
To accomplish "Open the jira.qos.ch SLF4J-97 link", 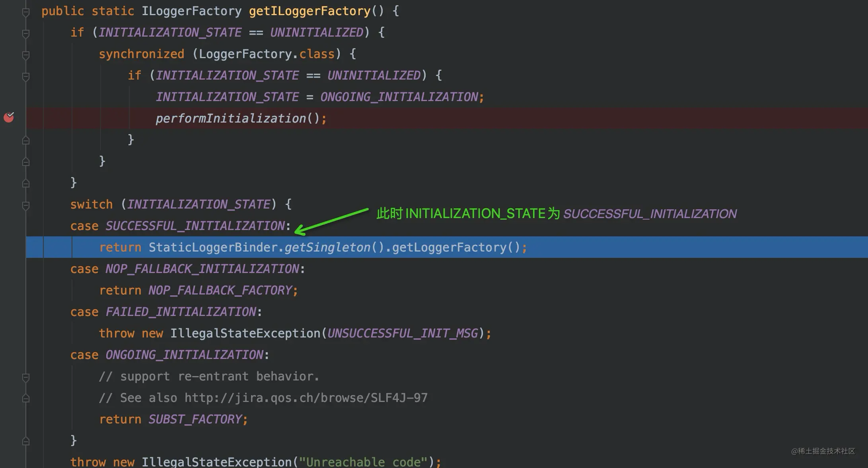I will click(306, 398).
